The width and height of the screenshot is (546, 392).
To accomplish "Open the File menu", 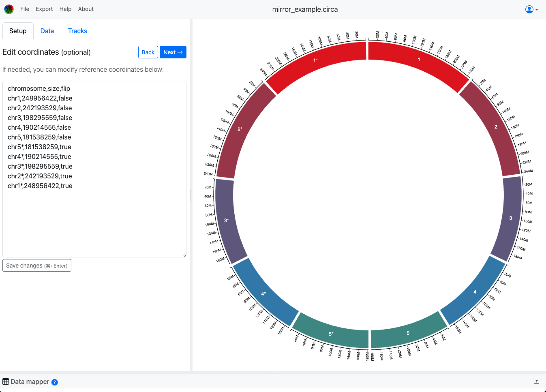I will 25,9.
